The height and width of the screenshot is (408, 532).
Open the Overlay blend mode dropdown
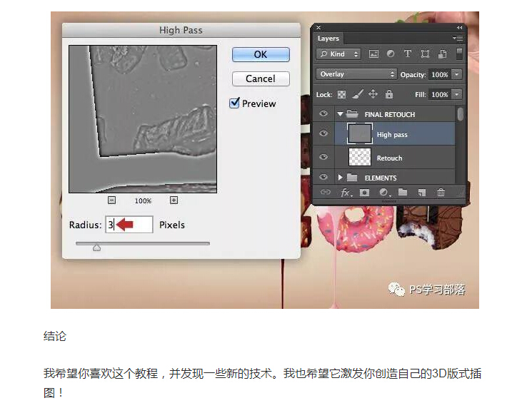(356, 74)
